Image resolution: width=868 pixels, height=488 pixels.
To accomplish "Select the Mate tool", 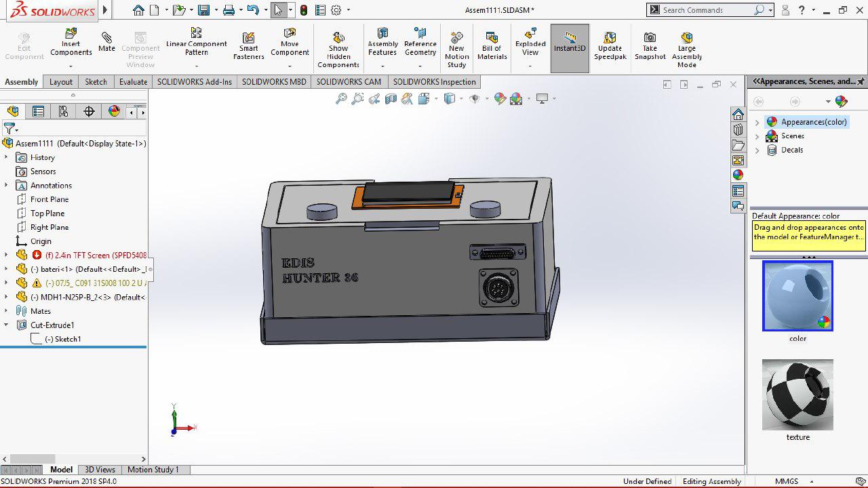I will (x=106, y=41).
